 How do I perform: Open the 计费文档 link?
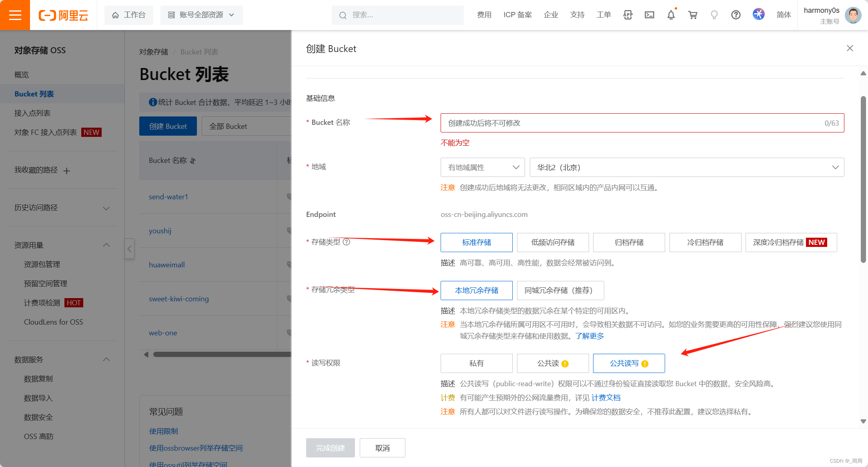tap(605, 397)
